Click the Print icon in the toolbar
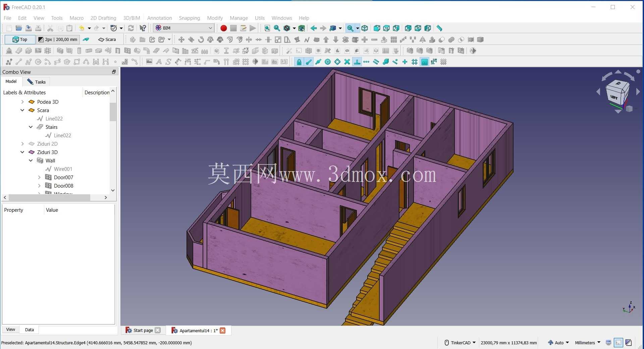Viewport: 644px width, 349px height. [38, 28]
